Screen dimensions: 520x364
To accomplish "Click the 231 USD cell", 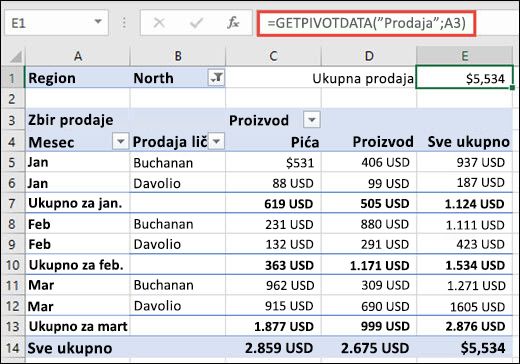I will 273,224.
